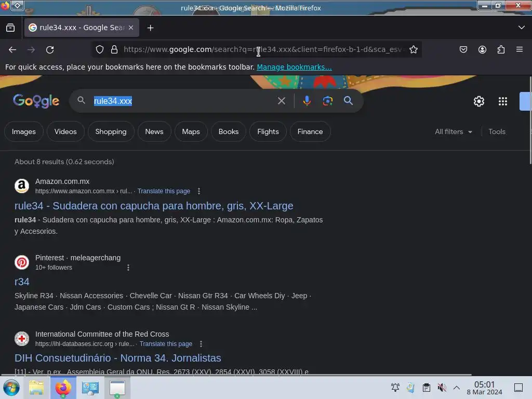Switch to News results
Screen dimensions: 532x399
[154, 131]
